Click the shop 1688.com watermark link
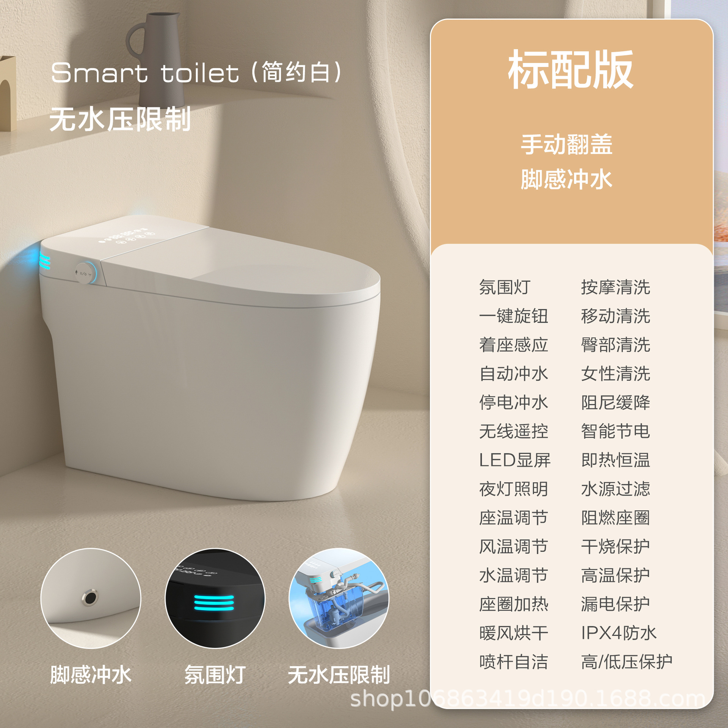Image resolution: width=728 pixels, height=728 pixels. (527, 698)
